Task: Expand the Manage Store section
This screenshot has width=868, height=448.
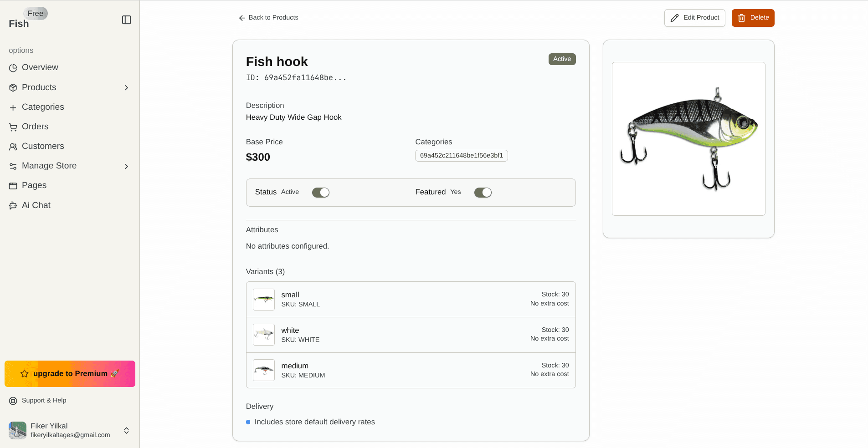Action: [x=126, y=166]
